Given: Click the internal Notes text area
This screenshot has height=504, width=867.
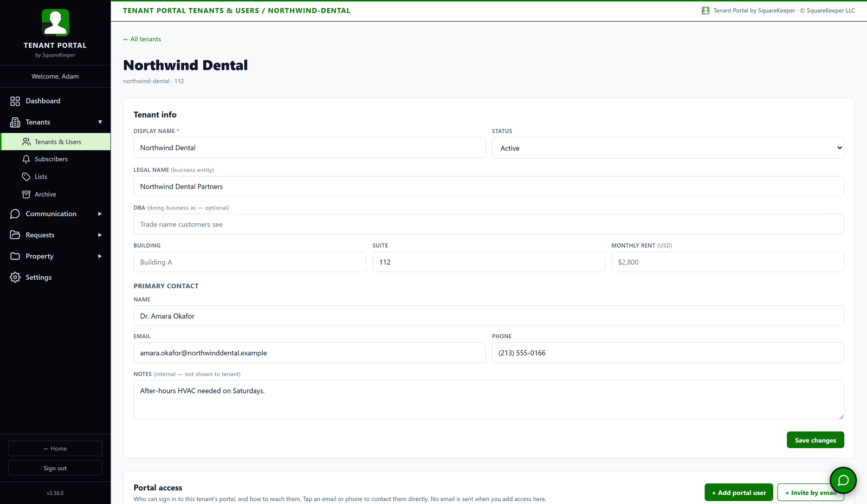Looking at the screenshot, I should [489, 400].
